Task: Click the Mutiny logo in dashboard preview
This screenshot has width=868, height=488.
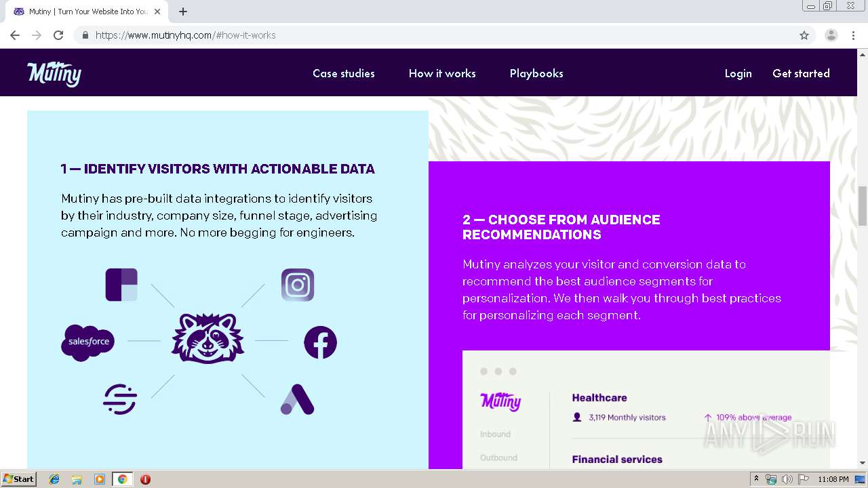Action: pyautogui.click(x=500, y=402)
